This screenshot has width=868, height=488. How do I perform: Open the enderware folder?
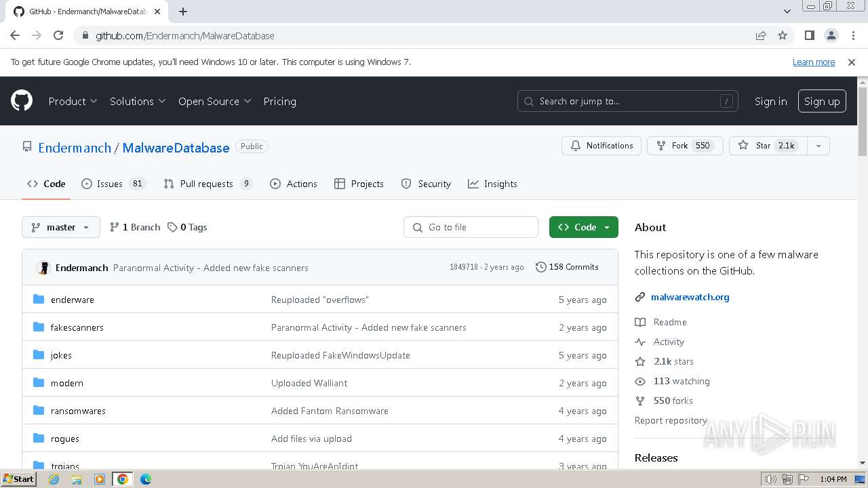coord(72,300)
